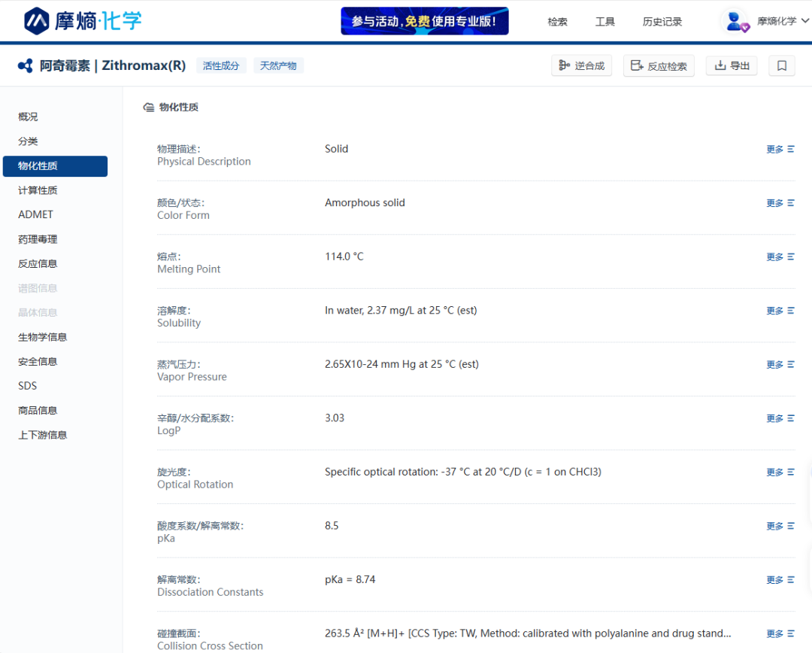Open 历史记录 in the top navigation

click(662, 22)
